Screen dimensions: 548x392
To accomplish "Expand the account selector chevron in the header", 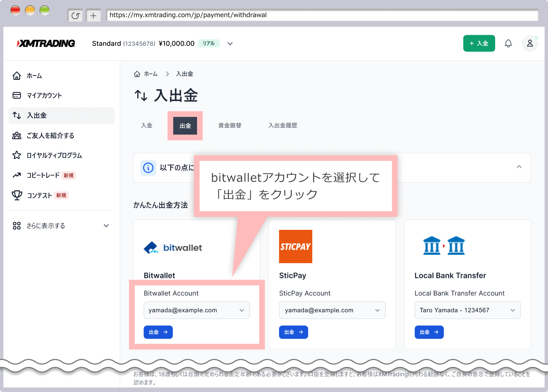I will pos(230,44).
